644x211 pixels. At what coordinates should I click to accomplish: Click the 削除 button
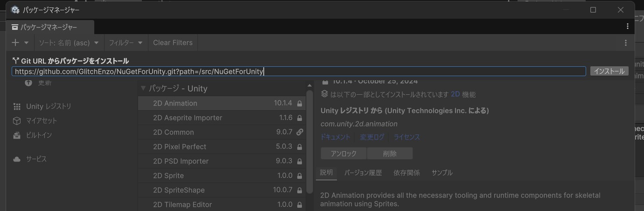pyautogui.click(x=390, y=154)
